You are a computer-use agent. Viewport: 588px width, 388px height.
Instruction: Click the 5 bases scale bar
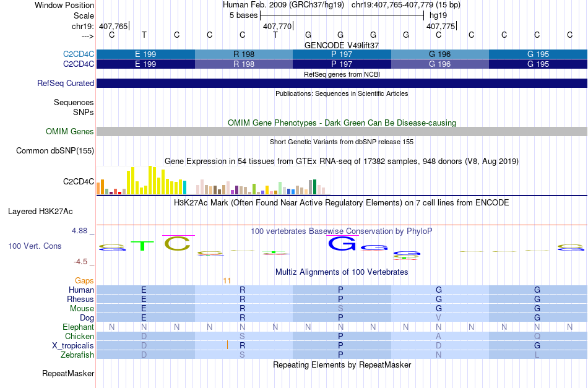[342, 15]
